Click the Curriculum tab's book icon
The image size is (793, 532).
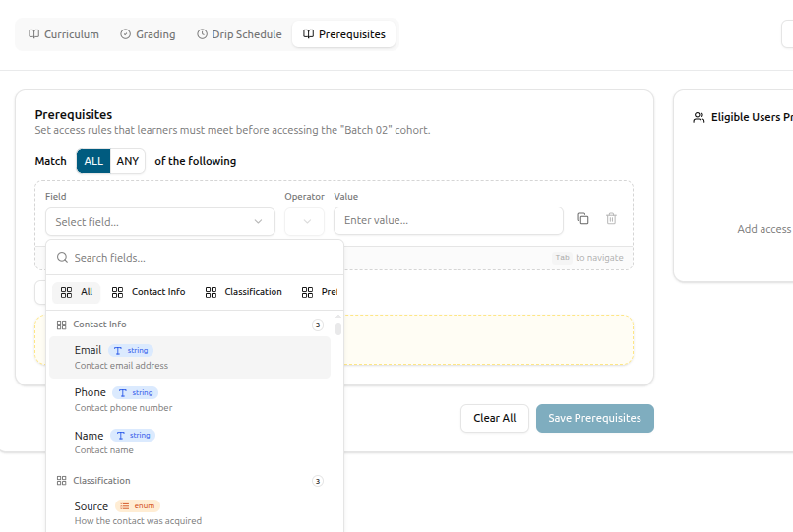[x=33, y=33]
